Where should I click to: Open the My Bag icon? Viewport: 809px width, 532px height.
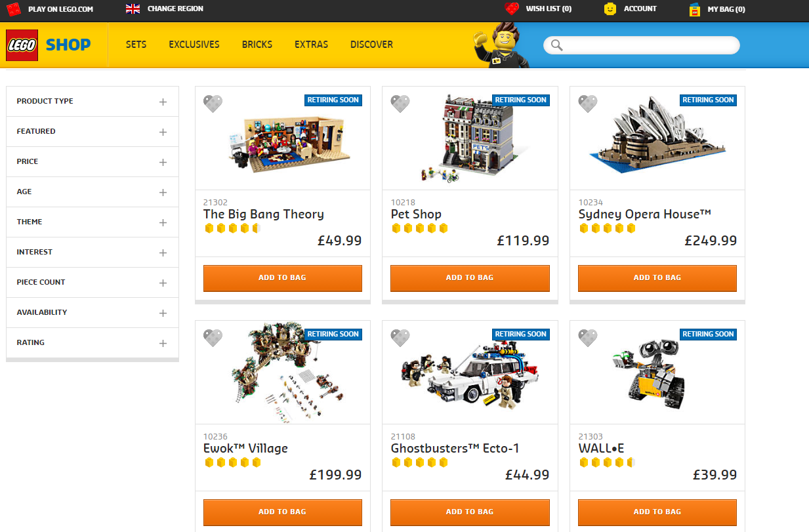pyautogui.click(x=695, y=9)
